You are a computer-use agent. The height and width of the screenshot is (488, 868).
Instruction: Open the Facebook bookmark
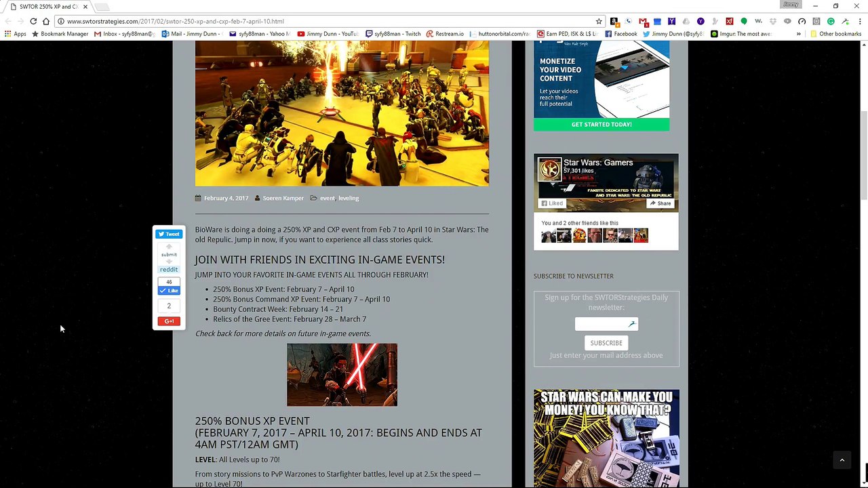[621, 34]
